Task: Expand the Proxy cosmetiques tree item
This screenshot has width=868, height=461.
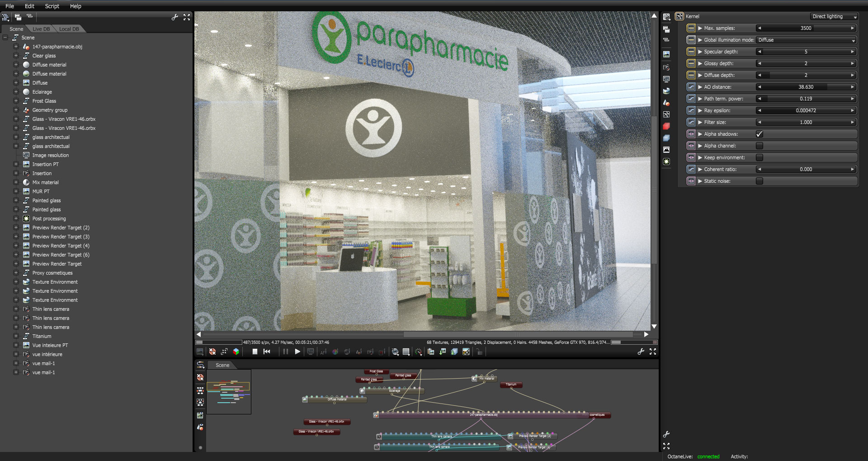Action: coord(16,273)
